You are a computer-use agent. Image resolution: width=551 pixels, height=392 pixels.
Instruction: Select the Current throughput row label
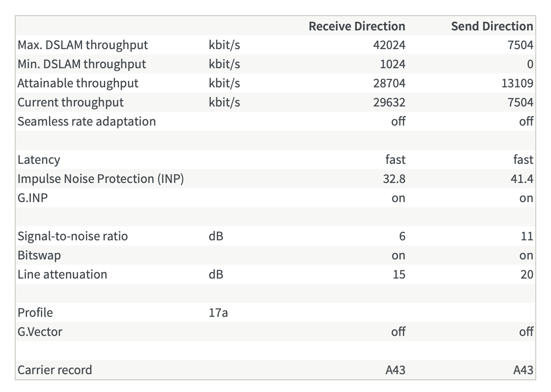(70, 102)
